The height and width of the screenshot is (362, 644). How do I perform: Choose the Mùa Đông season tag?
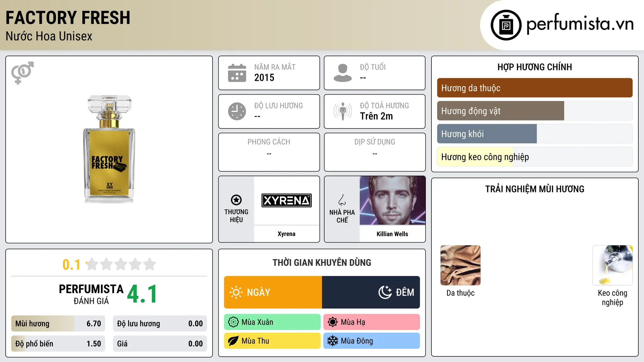click(372, 341)
